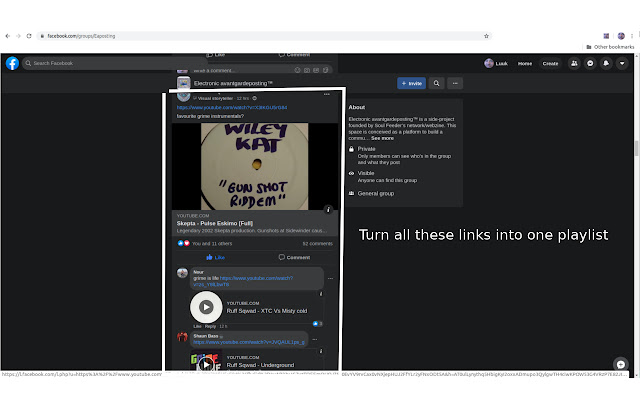The width and height of the screenshot is (640, 400).
Task: Click the browser forward arrow
Action: (x=18, y=36)
